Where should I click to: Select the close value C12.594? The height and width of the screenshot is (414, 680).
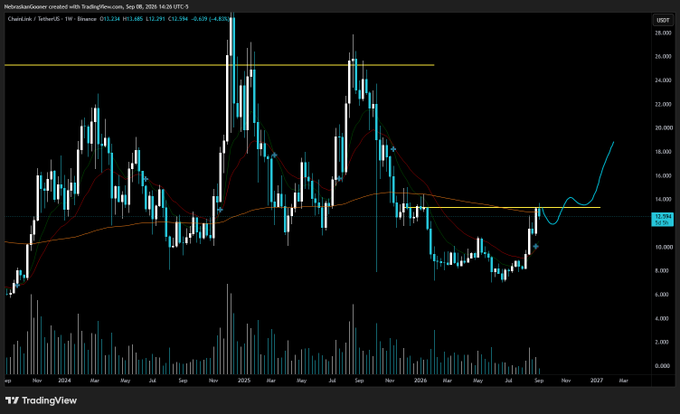coord(178,19)
